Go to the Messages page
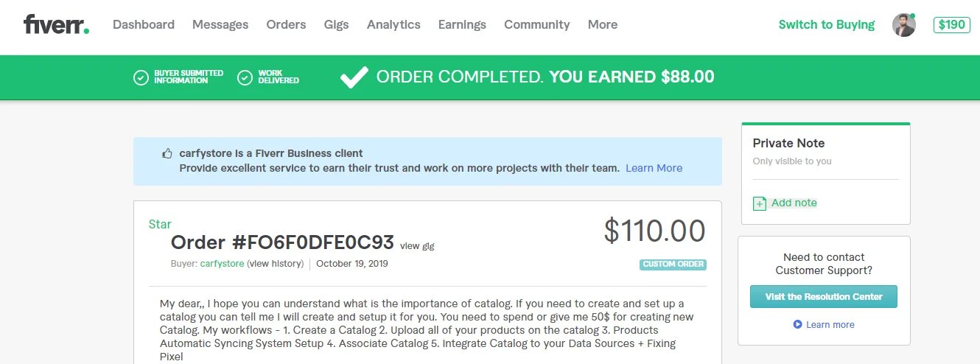Viewport: 980px width, 364px height. [x=220, y=24]
